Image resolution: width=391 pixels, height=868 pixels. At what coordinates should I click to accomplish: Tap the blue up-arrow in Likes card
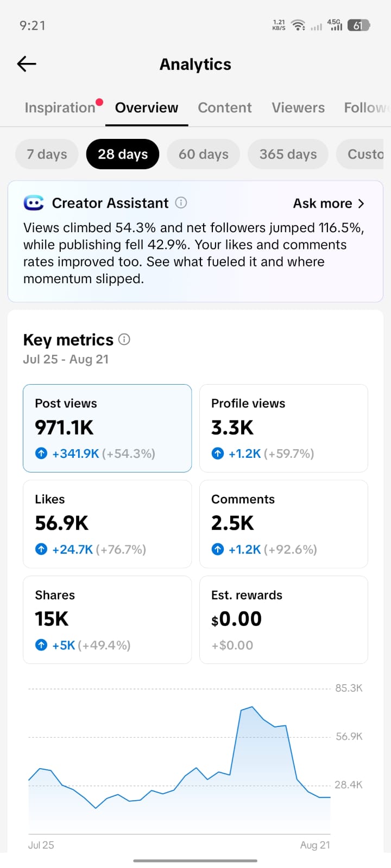[x=41, y=549]
